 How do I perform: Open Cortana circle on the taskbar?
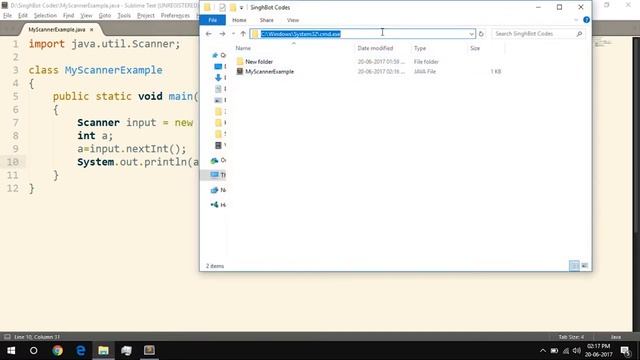[34, 351]
